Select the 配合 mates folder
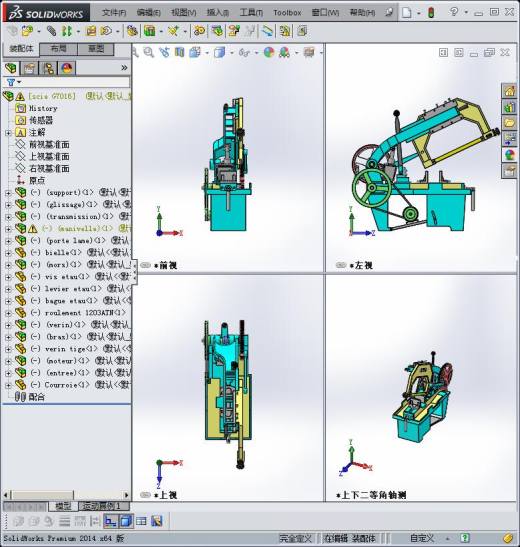 click(37, 397)
